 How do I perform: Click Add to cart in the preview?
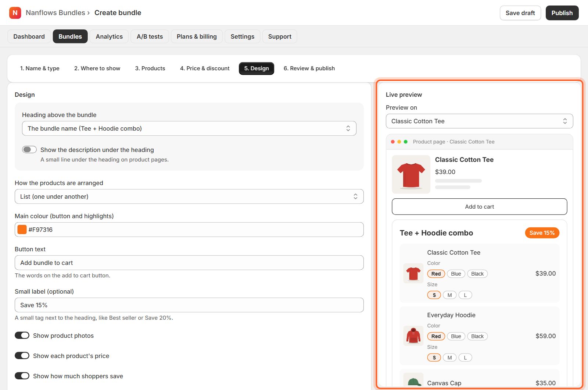(x=480, y=207)
